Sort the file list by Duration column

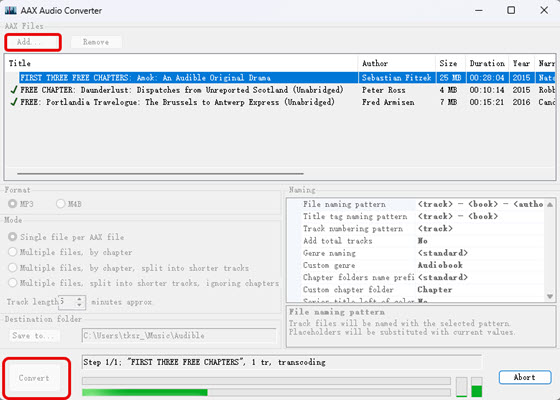pos(487,63)
